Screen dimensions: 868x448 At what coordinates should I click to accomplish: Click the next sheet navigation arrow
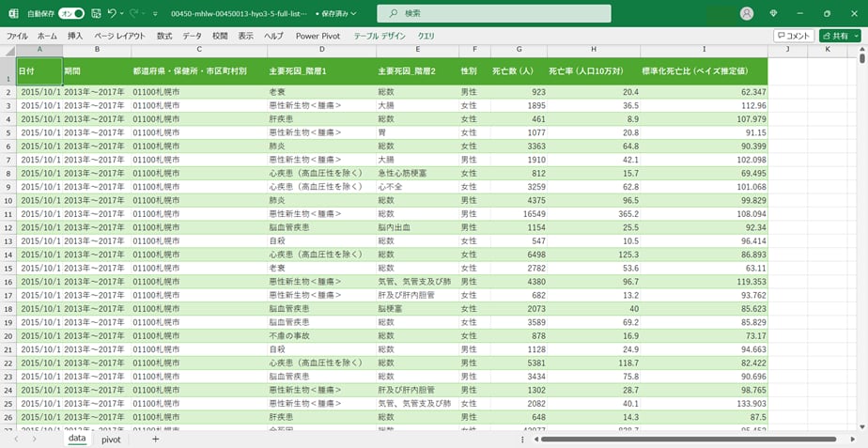point(35,439)
